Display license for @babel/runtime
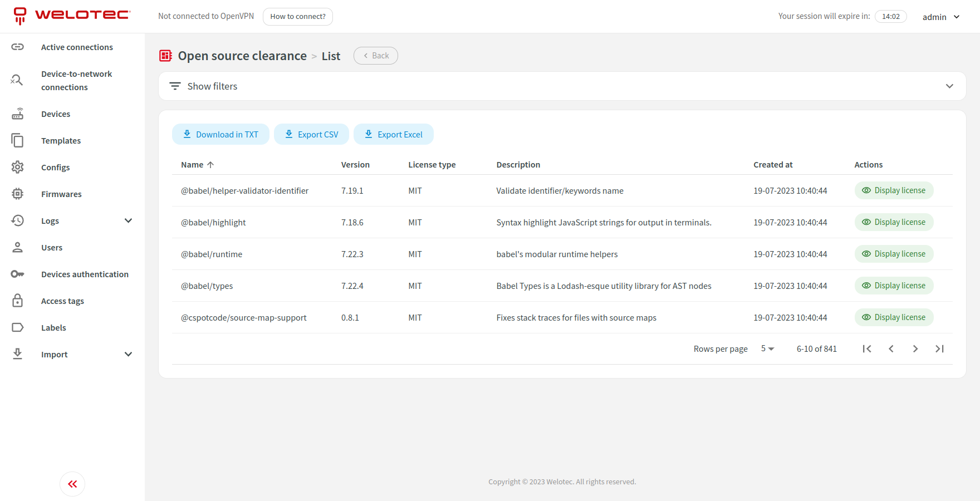This screenshot has width=980, height=501. pos(894,253)
